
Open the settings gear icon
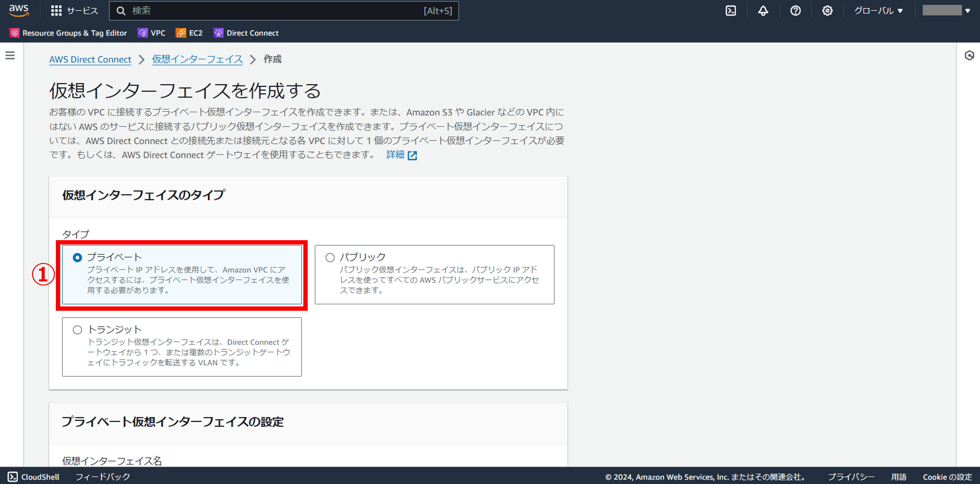(827, 11)
